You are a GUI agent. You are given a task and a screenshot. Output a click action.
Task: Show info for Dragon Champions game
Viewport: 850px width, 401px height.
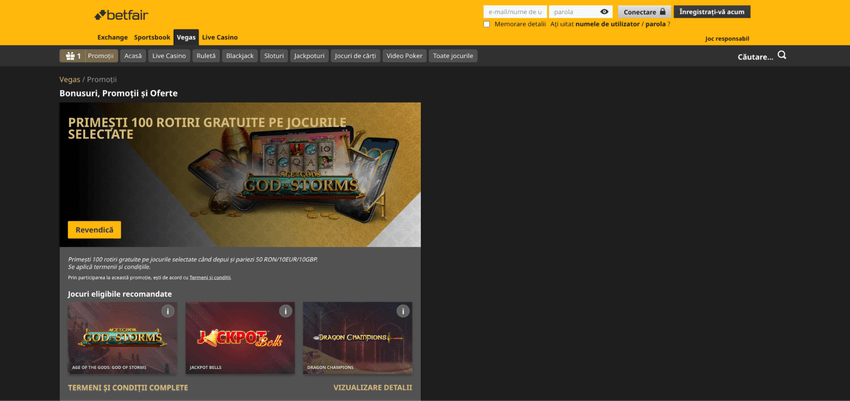[x=403, y=311]
